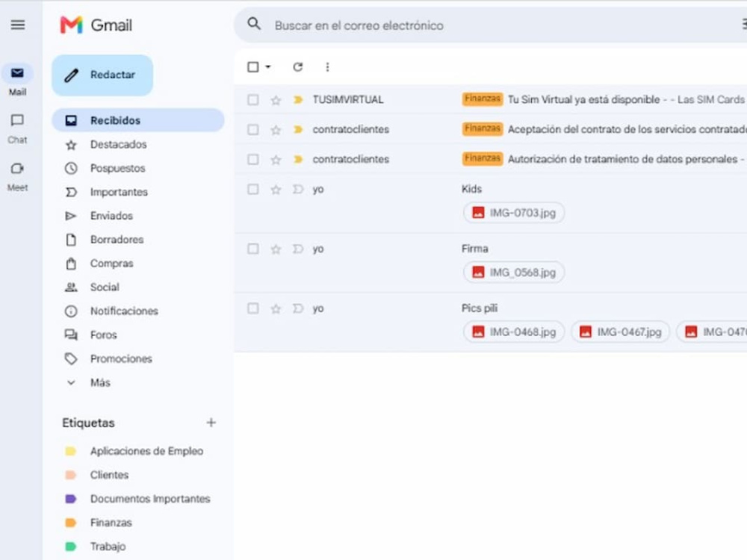This screenshot has height=560, width=747.
Task: Select the Kids email checkbox
Action: 253,190
